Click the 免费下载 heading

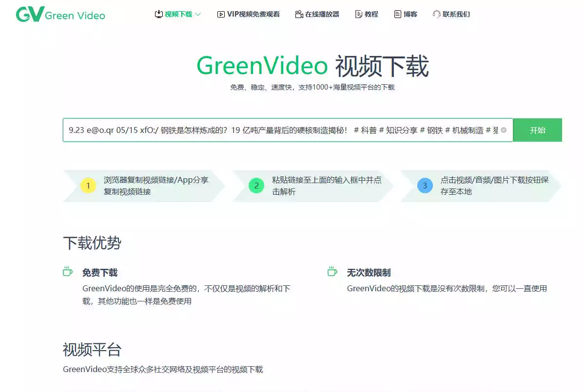point(100,273)
